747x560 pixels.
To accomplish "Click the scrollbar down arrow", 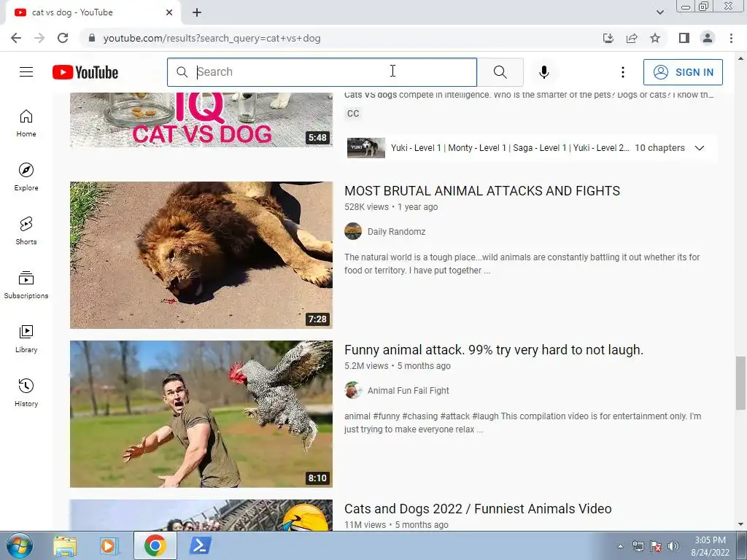I will [x=740, y=524].
